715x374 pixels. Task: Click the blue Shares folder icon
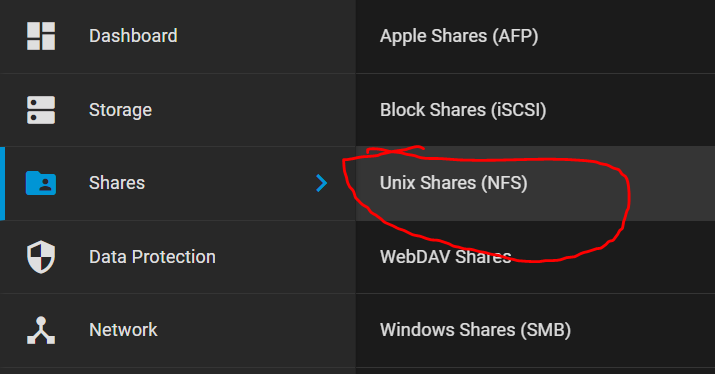pyautogui.click(x=41, y=183)
